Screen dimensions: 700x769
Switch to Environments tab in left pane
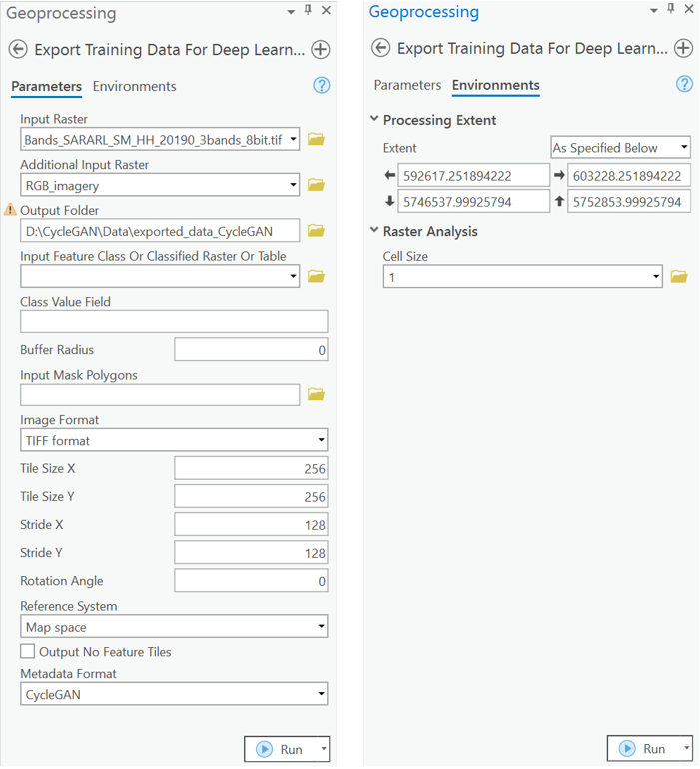click(x=134, y=87)
